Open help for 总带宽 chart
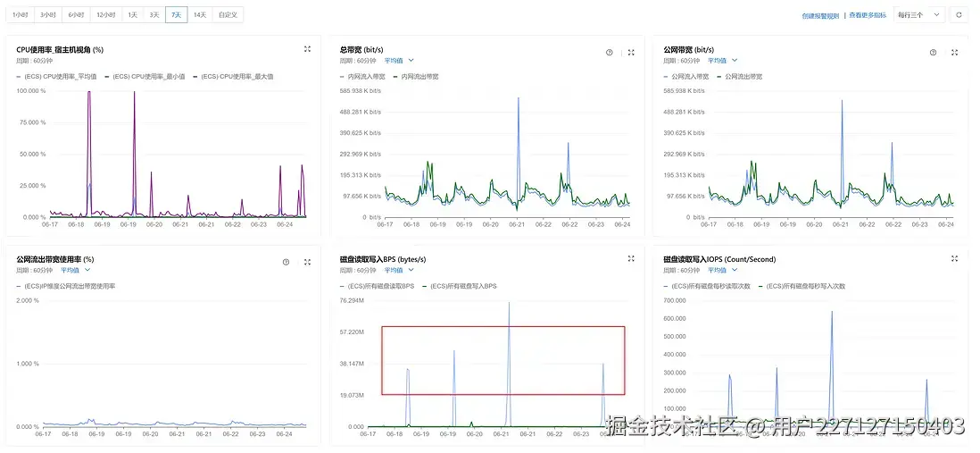This screenshot has width=980, height=453. coord(610,53)
